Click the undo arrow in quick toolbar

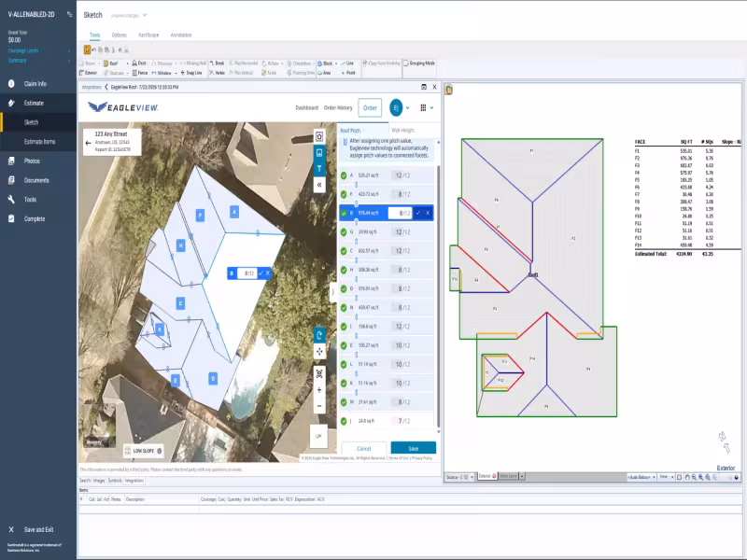(94, 49)
